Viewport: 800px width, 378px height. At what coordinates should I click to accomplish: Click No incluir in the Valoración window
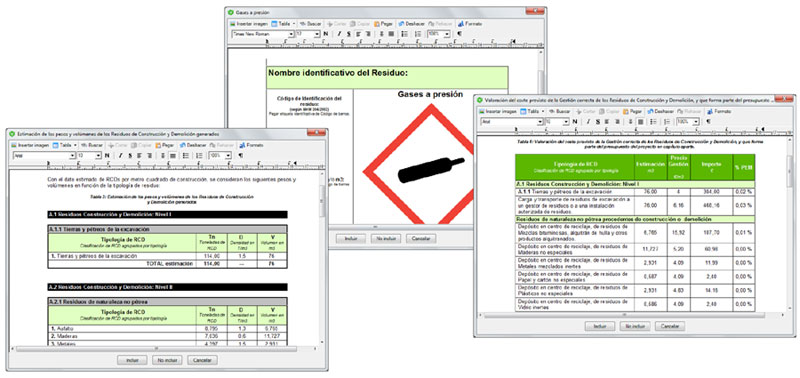[x=635, y=326]
